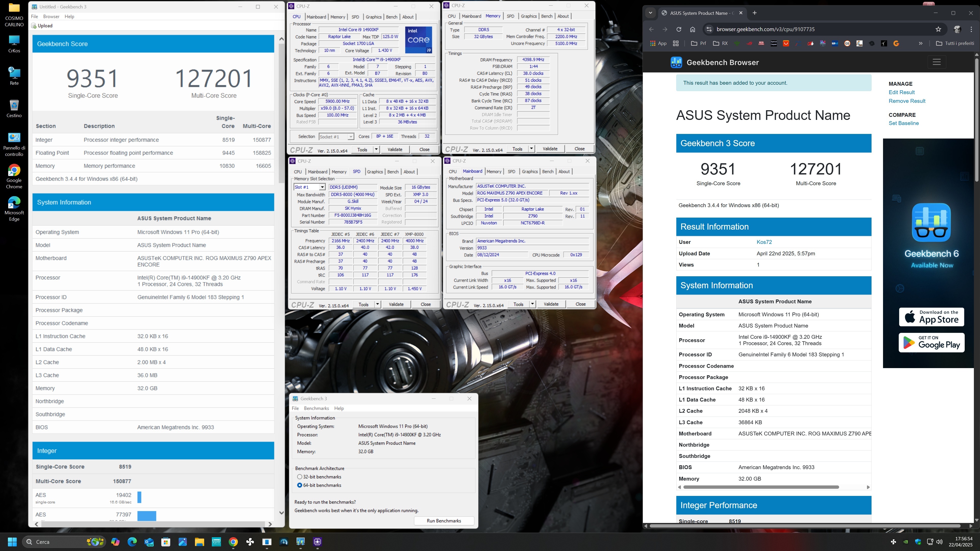Switch to Chrome via taskbar icon
This screenshot has width=980, height=551.
(233, 542)
